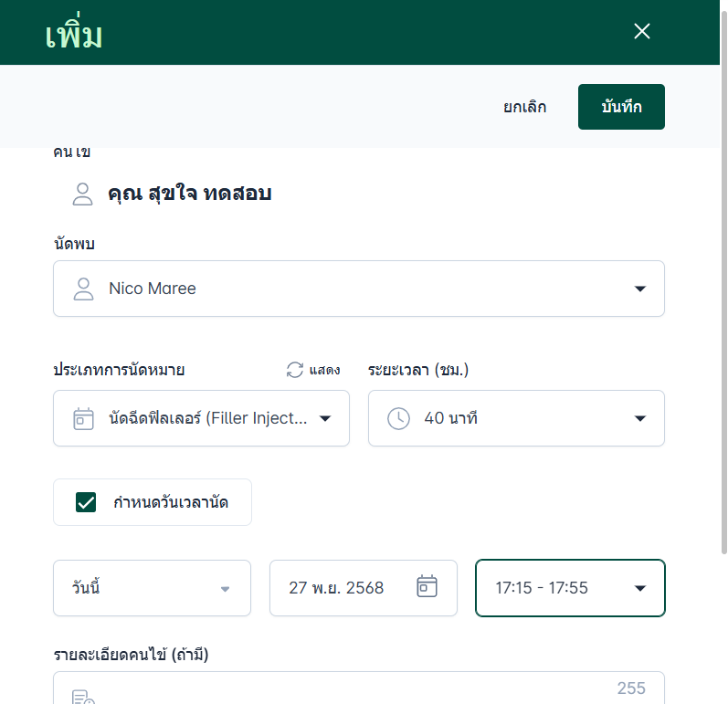Click the patient person icon beside คุณ สุขใจ

[83, 194]
